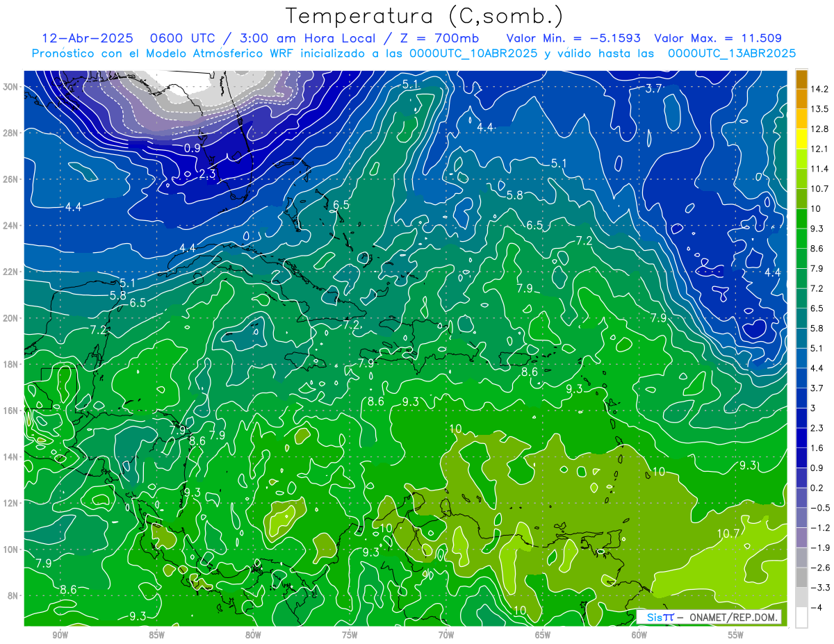The height and width of the screenshot is (644, 834).
Task: Click the color bar label "-0.5"
Action: pyautogui.click(x=820, y=508)
